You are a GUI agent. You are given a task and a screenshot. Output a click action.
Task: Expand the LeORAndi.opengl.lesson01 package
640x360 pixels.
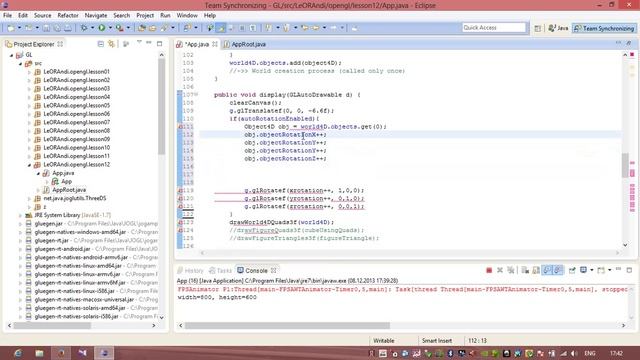click(29, 72)
